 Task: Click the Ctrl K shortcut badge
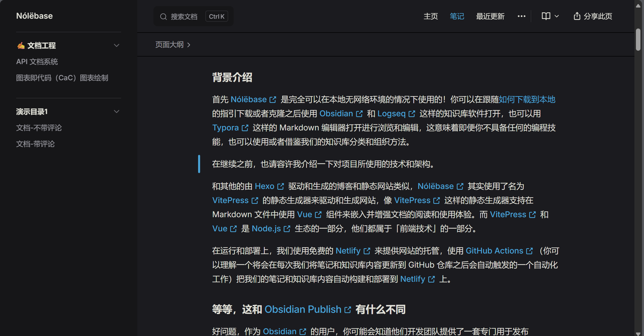pos(217,16)
